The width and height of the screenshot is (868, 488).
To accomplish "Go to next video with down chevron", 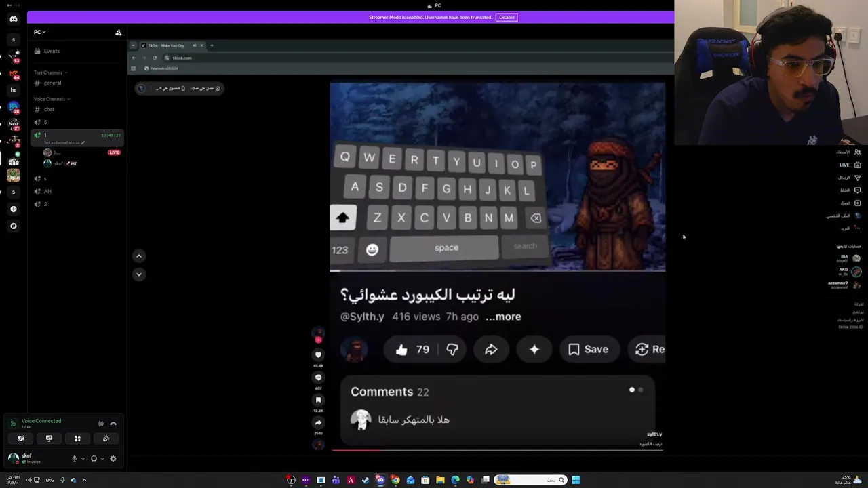I will (139, 274).
